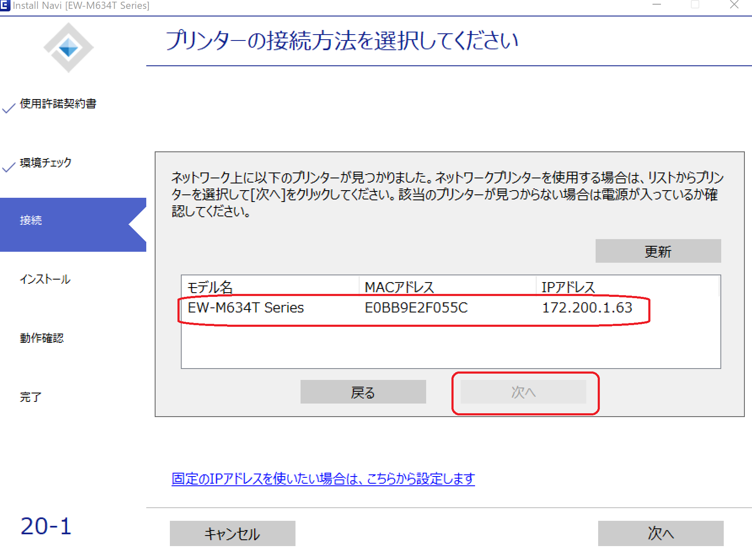Select the highlighted 接続 step
The height and width of the screenshot is (560, 752).
click(31, 221)
